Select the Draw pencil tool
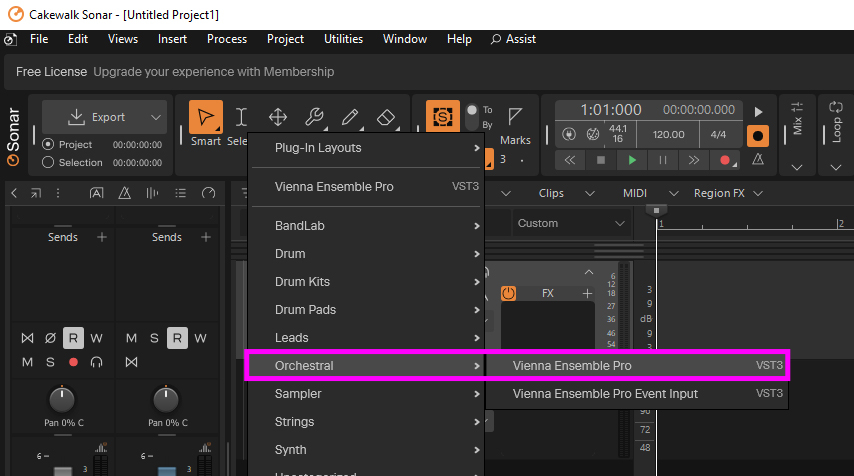Screen dimensions: 854x476 tap(350, 117)
